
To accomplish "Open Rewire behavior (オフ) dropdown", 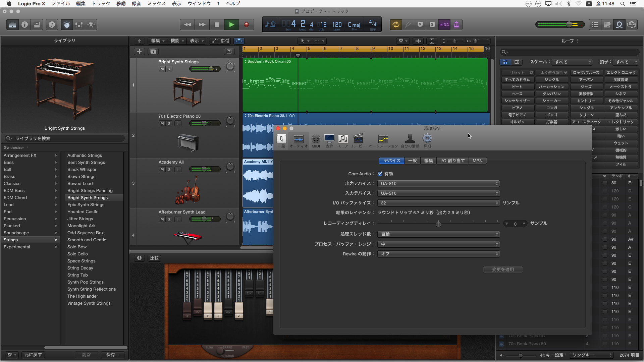I will tap(438, 254).
